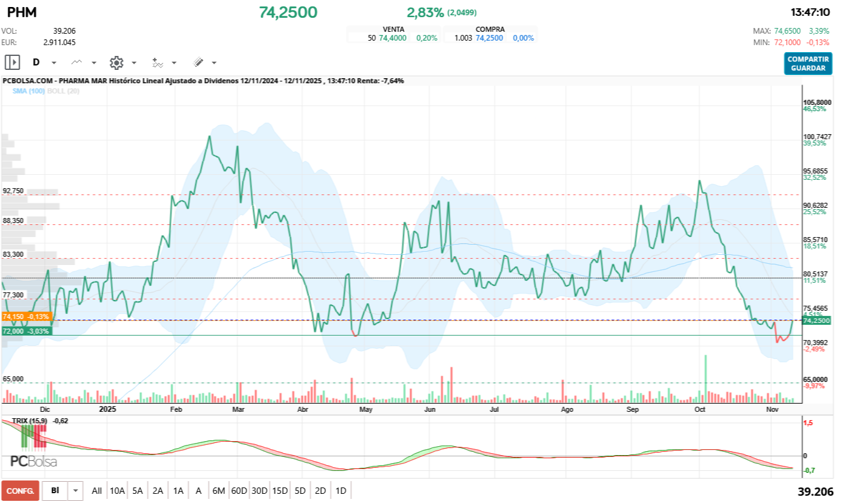The image size is (842, 504).
Task: Expand the D timeframe dropdown arrow
Action: click(x=53, y=62)
